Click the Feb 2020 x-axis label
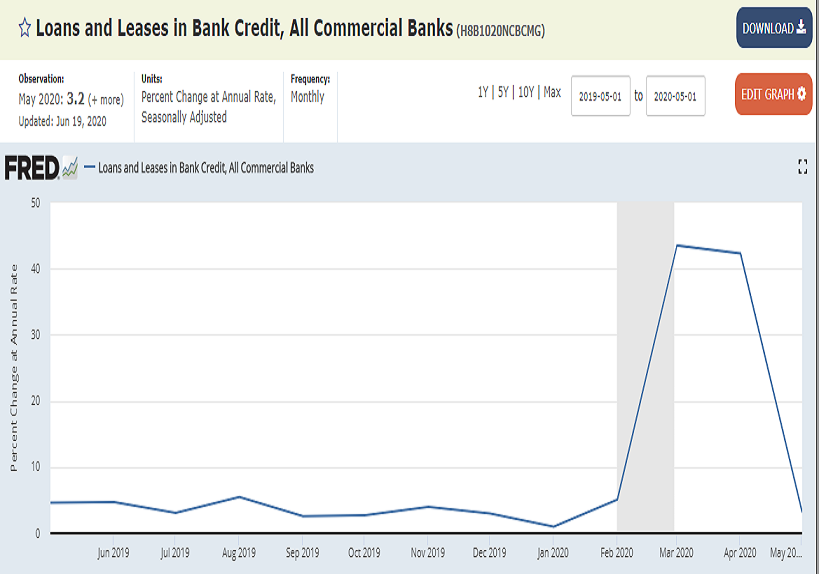 616,553
